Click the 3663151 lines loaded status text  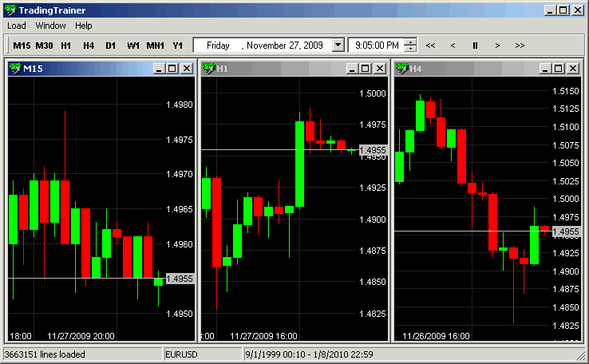coord(45,354)
